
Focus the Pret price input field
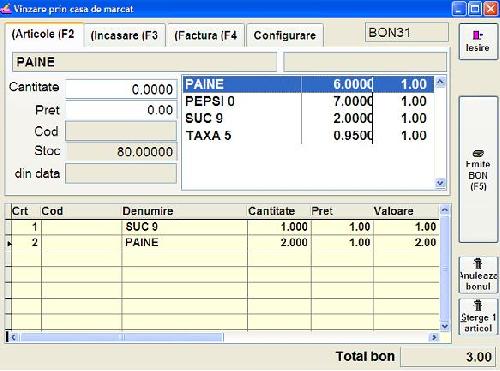click(x=121, y=110)
